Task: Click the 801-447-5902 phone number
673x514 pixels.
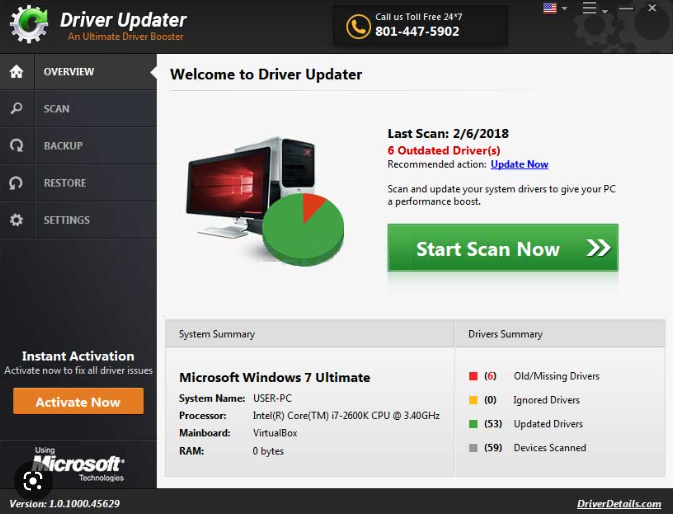Action: click(x=417, y=31)
